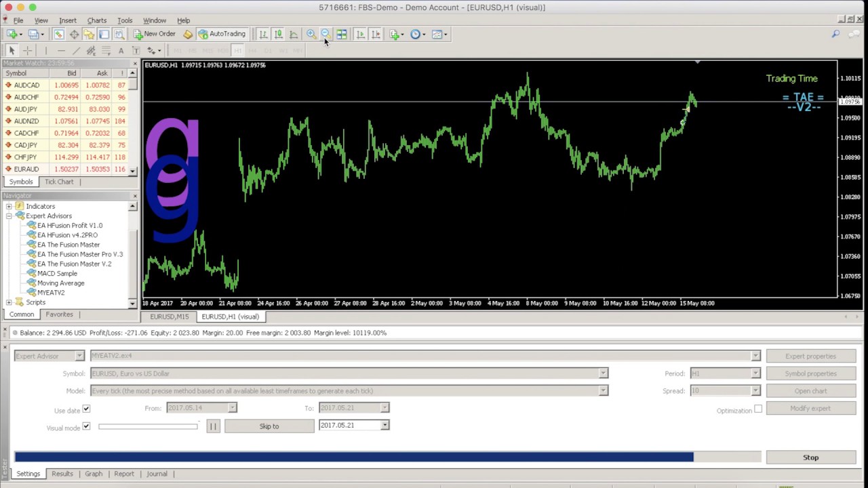Open the Insert menu
The height and width of the screenshot is (488, 868).
point(68,20)
